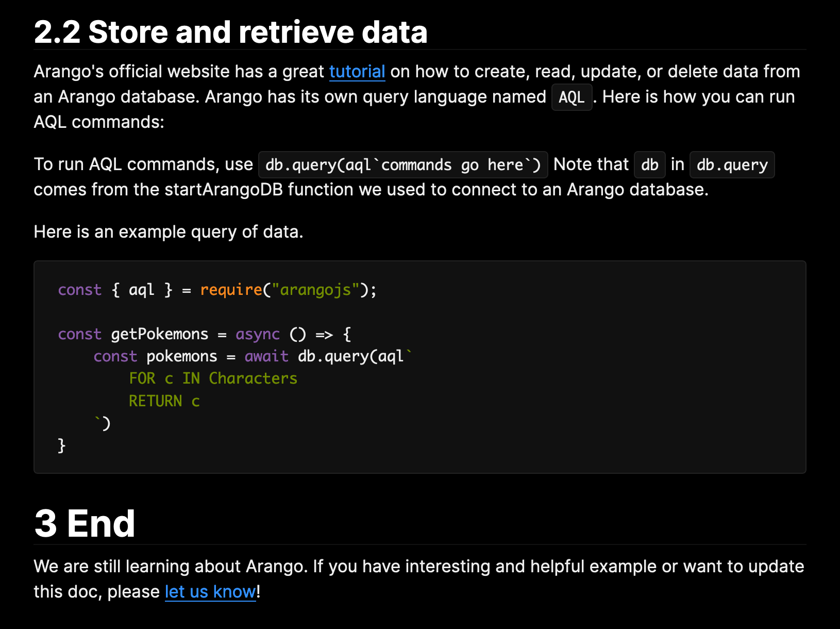The height and width of the screenshot is (629, 840).
Task: Open the tutorial link
Action: (357, 72)
